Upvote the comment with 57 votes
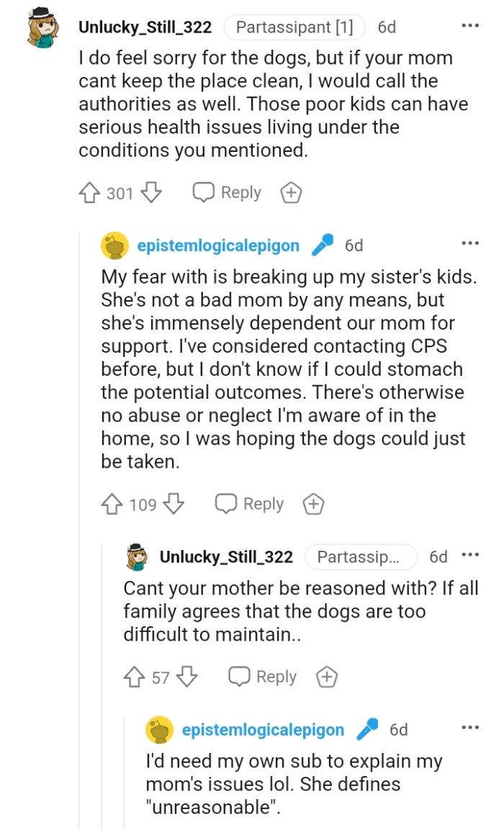Image resolution: width=504 pixels, height=830 pixels. point(135,677)
